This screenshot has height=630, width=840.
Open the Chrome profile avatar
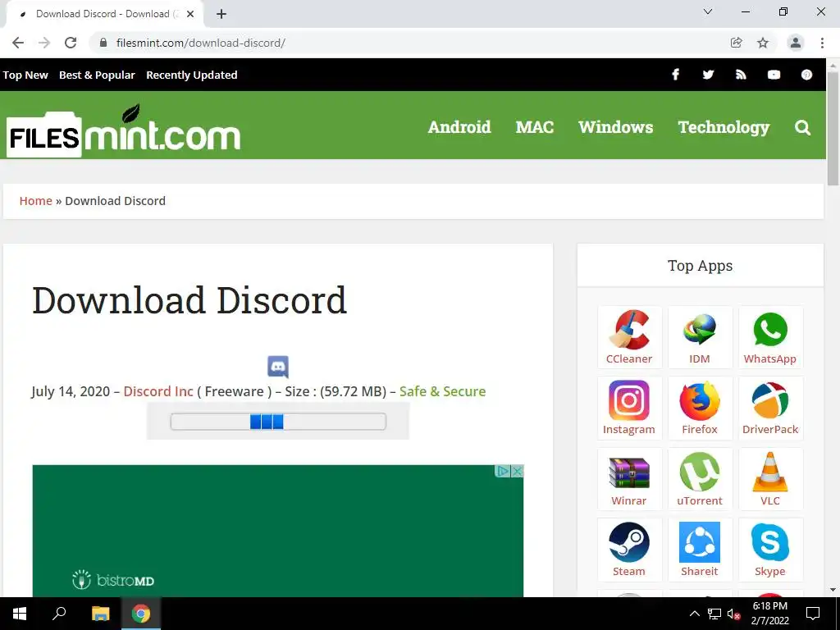(796, 43)
